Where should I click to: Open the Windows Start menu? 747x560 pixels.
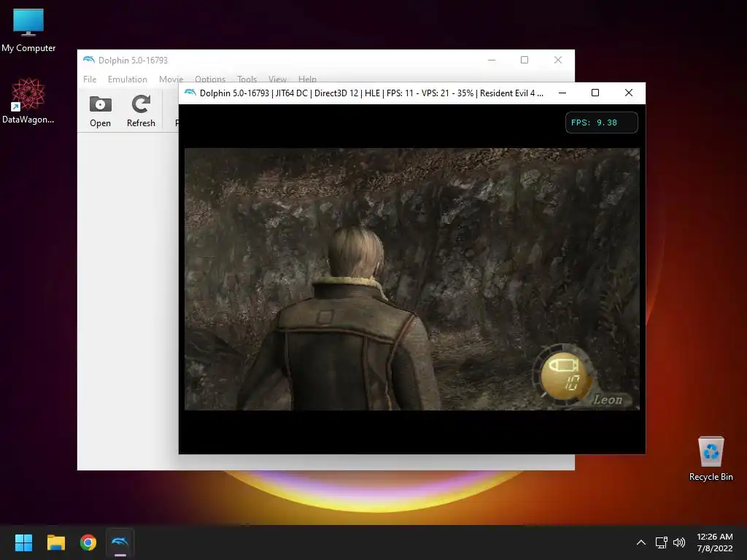[x=23, y=542]
